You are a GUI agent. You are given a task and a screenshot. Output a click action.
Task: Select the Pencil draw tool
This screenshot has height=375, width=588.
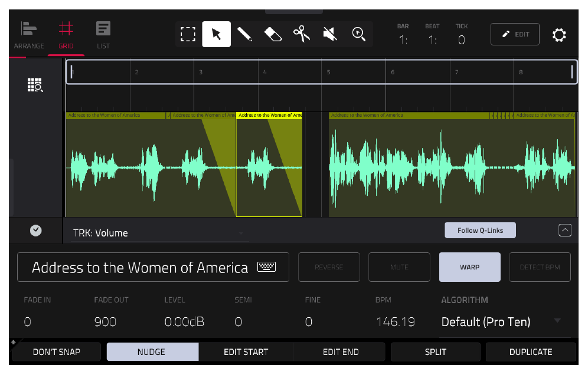point(244,34)
